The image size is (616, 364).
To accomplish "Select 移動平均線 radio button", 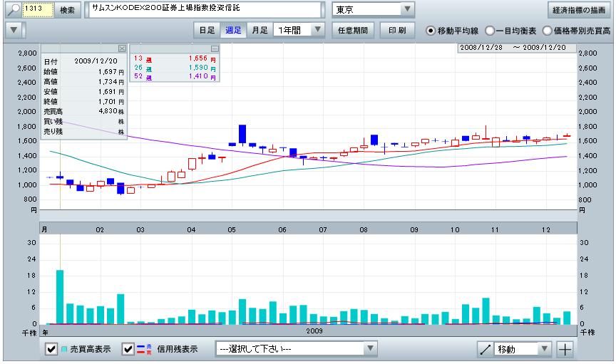I will pos(431,31).
